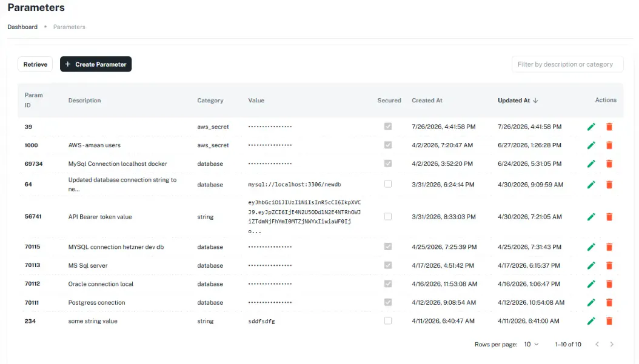Delete parameter 39 with trash icon
This screenshot has height=364, width=639.
coord(609,127)
